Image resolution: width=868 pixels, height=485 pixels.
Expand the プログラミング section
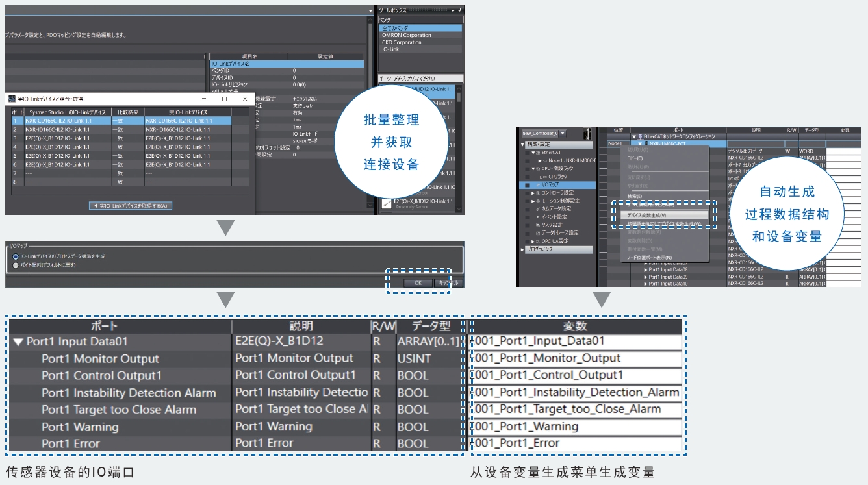(x=522, y=249)
